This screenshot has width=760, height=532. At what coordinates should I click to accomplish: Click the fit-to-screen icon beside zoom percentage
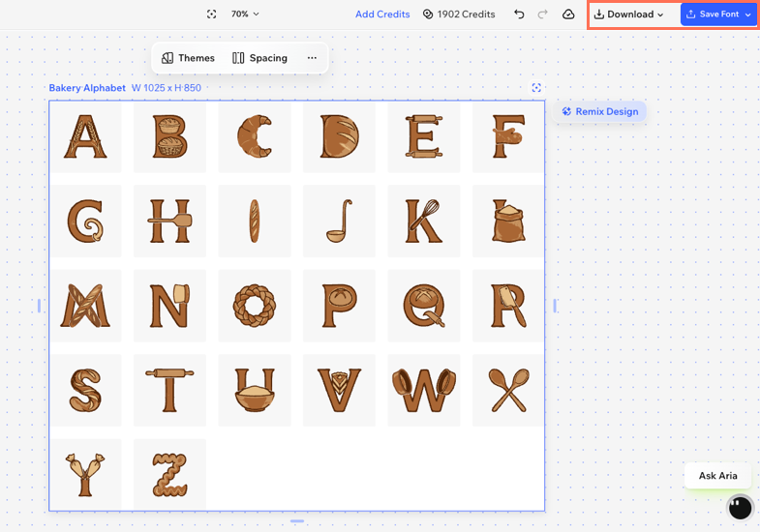pyautogui.click(x=211, y=15)
